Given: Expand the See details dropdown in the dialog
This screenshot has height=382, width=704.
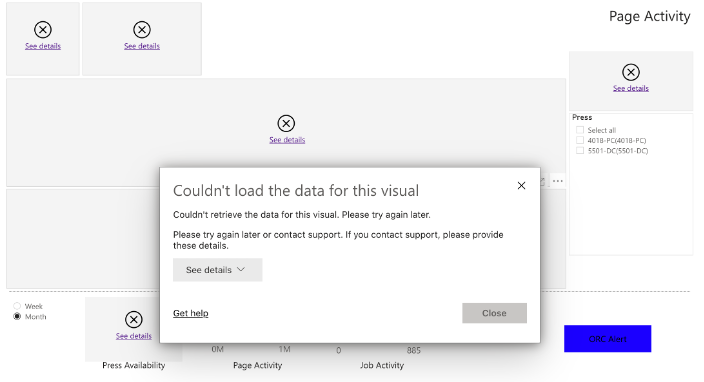Looking at the screenshot, I should tap(217, 270).
